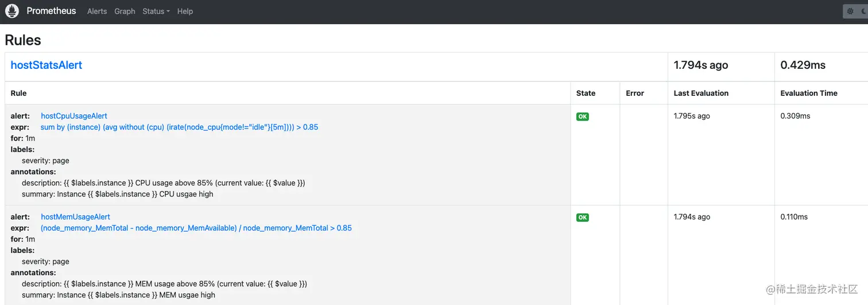Select the 'CPU usgae high' summary line
The width and height of the screenshot is (868, 305).
click(118, 194)
